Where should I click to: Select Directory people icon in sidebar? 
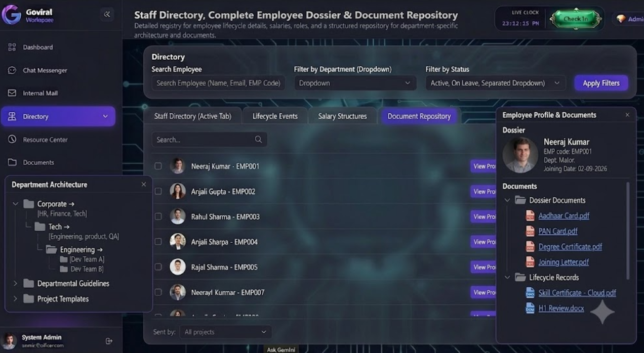[12, 116]
